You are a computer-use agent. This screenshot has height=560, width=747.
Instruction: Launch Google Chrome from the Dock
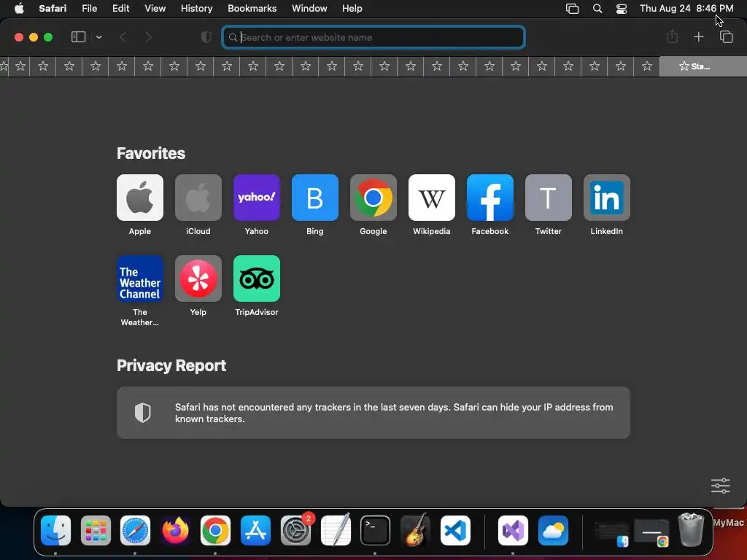(215, 530)
